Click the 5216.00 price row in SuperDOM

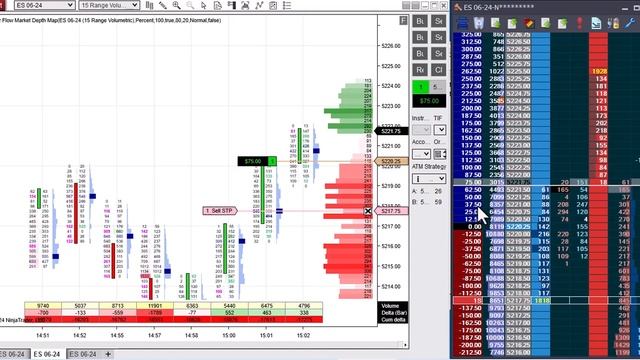518,352
